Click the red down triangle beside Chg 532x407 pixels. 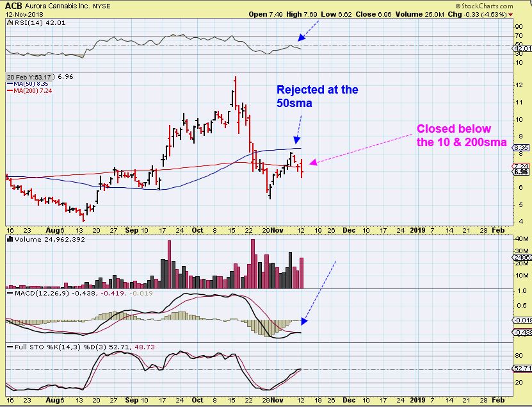coord(510,15)
